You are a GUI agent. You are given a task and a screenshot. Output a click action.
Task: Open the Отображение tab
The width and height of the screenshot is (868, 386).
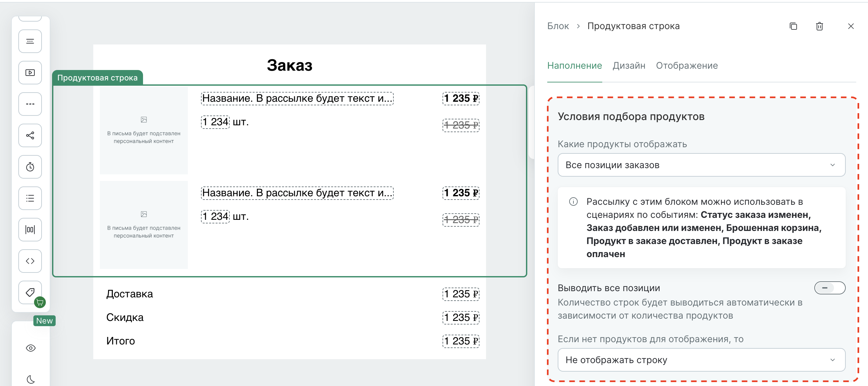pos(687,65)
